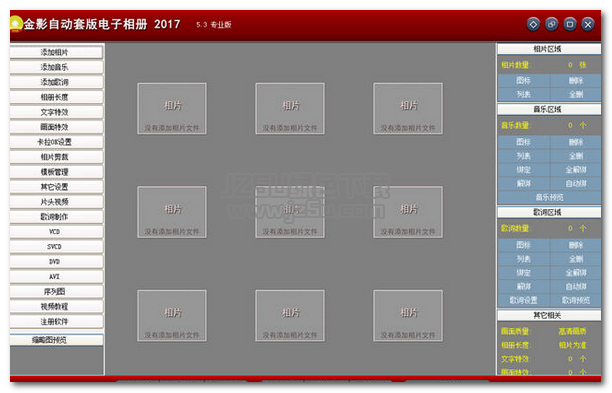Click 全解绑 under 音乐区域
The width and height of the screenshot is (612, 393).
point(575,169)
